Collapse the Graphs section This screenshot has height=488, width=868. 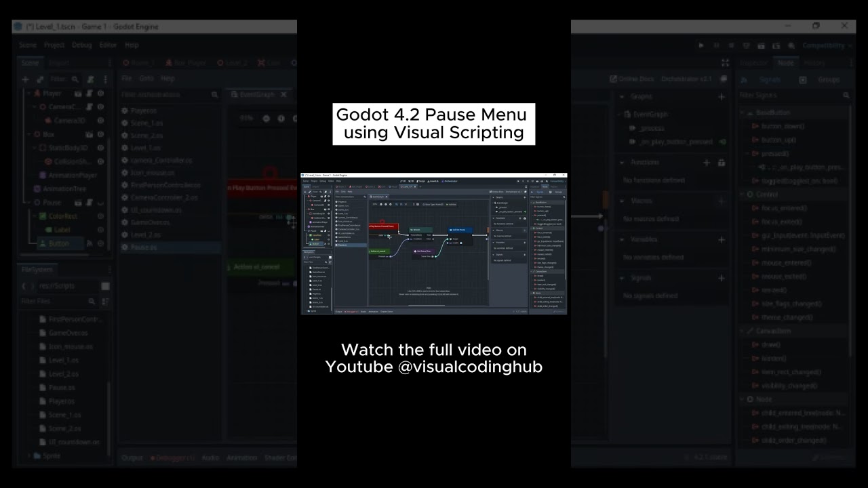coord(623,97)
